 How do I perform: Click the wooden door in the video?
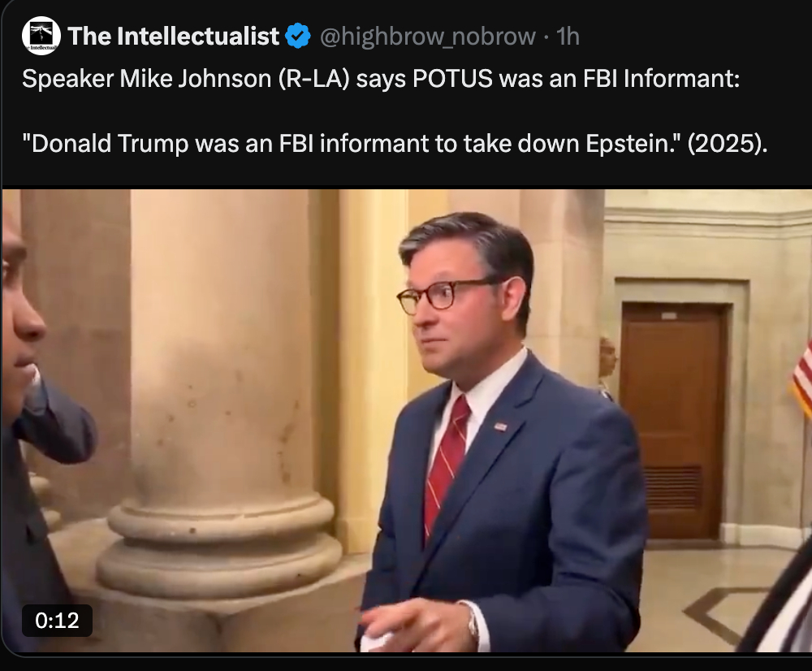[x=673, y=421]
